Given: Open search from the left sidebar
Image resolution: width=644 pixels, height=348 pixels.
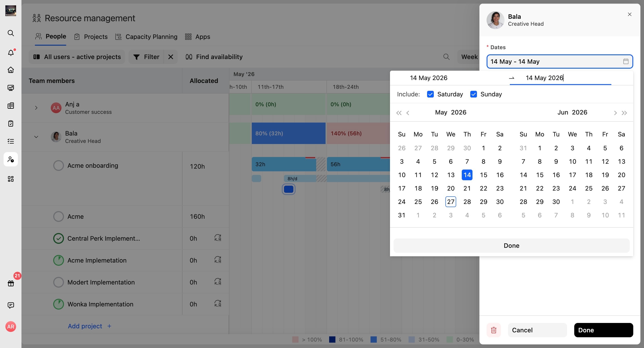Looking at the screenshot, I should (x=11, y=33).
